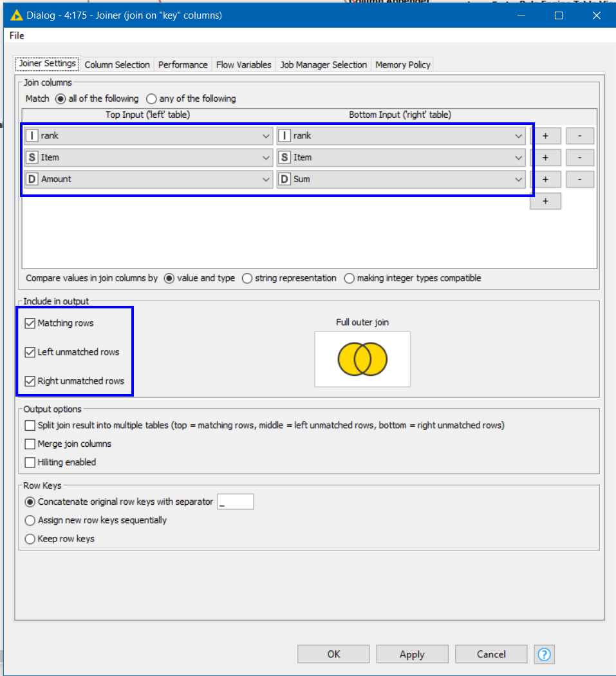Click the help question mark icon
Screen dimensions: 616x676
tap(544, 654)
